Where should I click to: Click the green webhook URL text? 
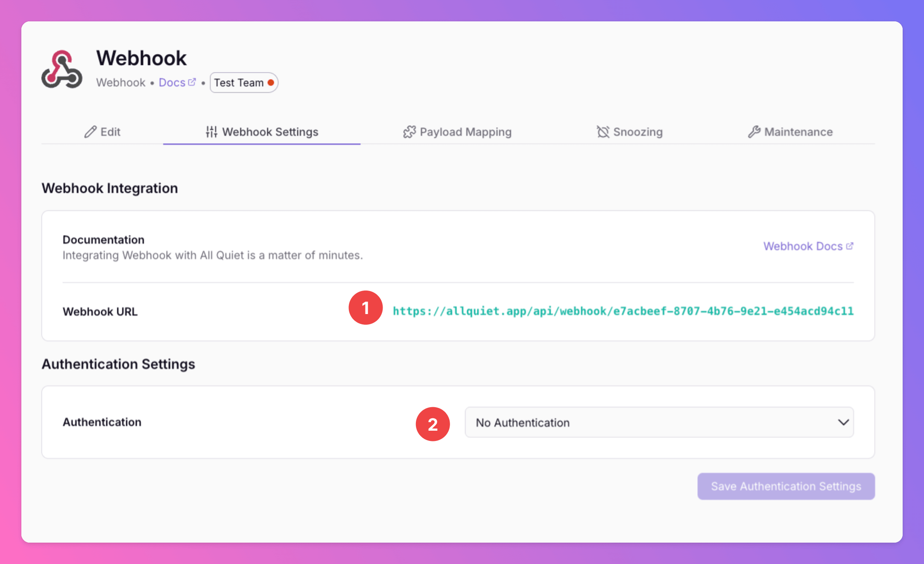click(x=623, y=311)
